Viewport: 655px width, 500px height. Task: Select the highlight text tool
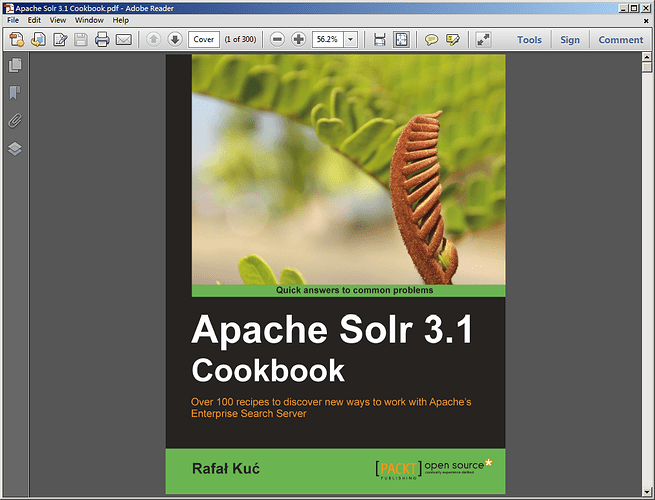tap(453, 40)
